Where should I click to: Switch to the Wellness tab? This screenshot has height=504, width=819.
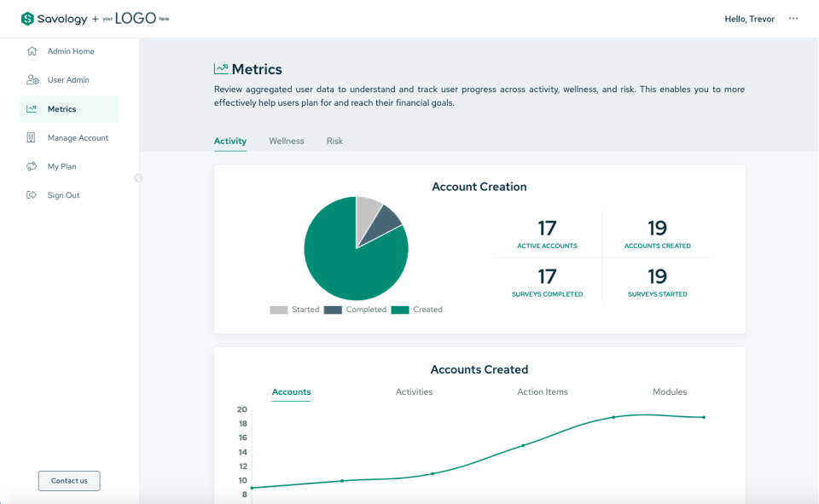pos(287,141)
